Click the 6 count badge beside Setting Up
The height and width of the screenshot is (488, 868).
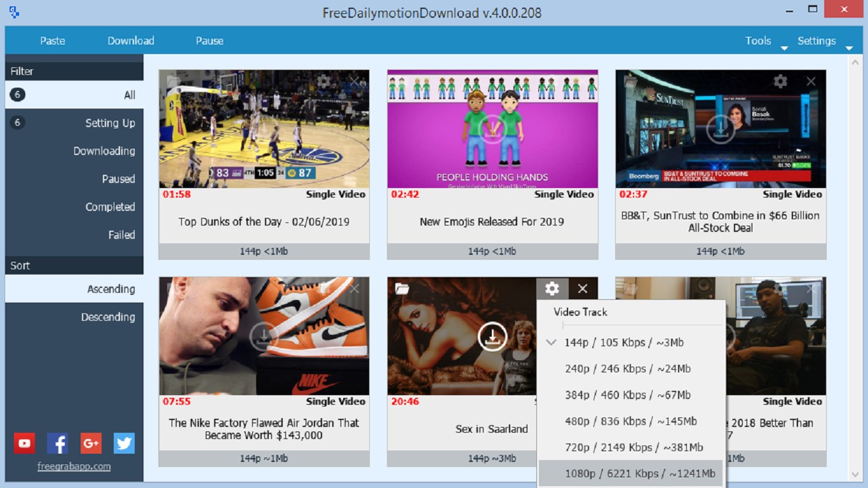[18, 123]
